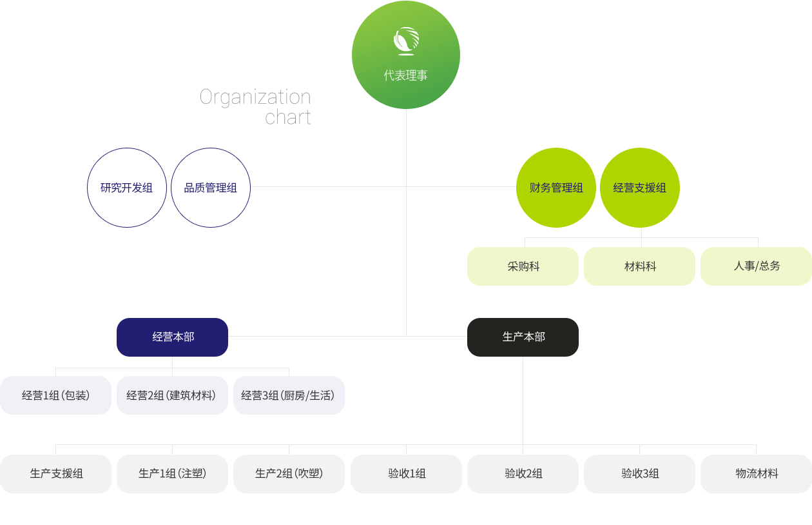Image resolution: width=812 pixels, height=525 pixels.
Task: Open the 采购科 box
Action: coord(523,266)
